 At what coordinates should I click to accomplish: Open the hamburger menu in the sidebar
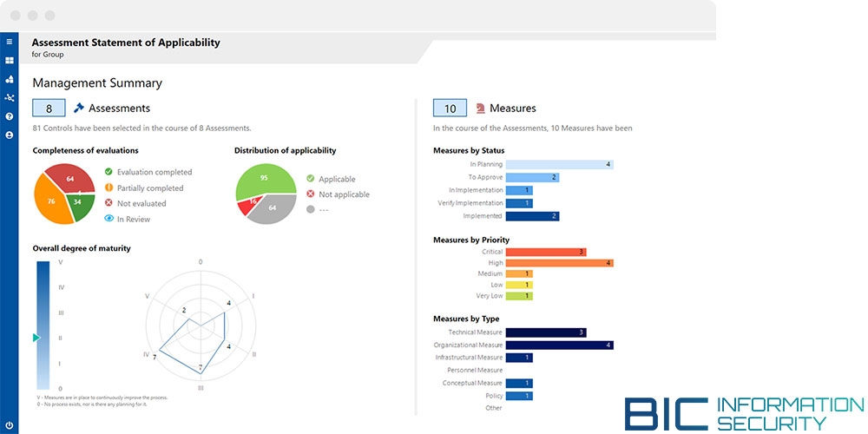(x=9, y=42)
